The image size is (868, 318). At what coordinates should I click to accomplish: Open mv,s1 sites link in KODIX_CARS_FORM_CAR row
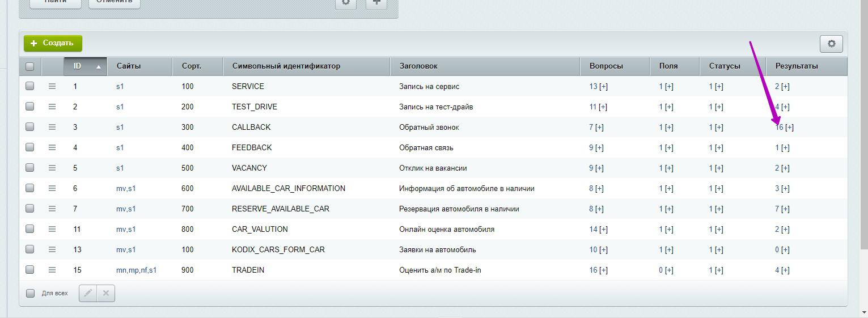pos(126,250)
